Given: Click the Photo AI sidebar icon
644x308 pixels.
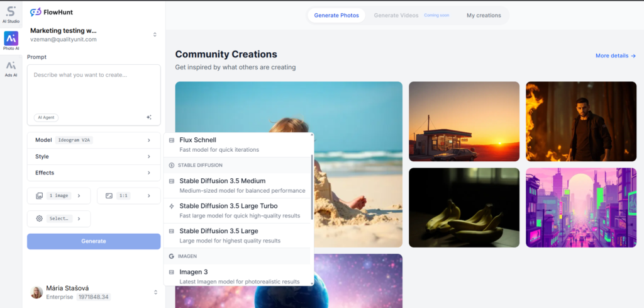Looking at the screenshot, I should (x=11, y=41).
